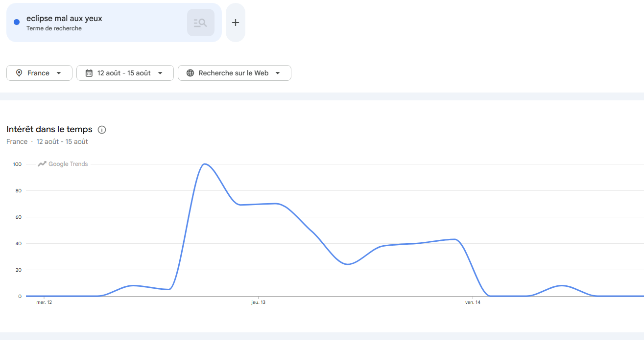644x348 pixels.
Task: Click the chart line's peak at 100
Action: pos(205,164)
